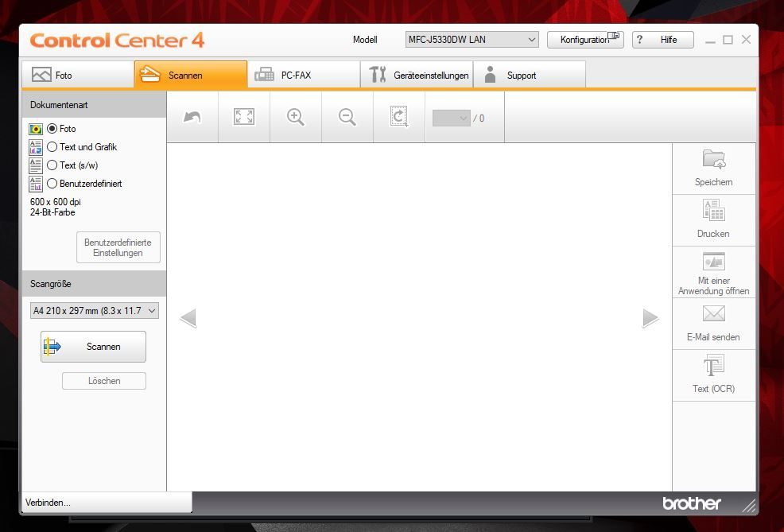Click the Text und Grafik document icon
The height and width of the screenshot is (532, 784).
[x=36, y=147]
